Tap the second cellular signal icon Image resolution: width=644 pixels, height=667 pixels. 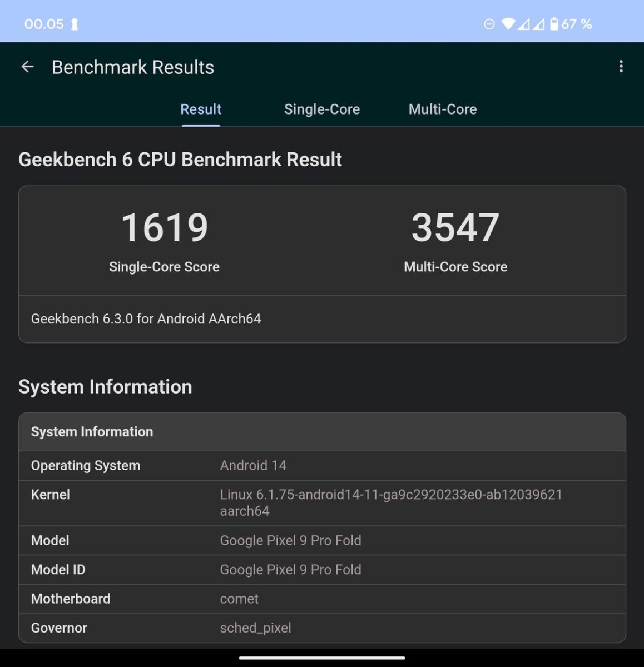(538, 24)
